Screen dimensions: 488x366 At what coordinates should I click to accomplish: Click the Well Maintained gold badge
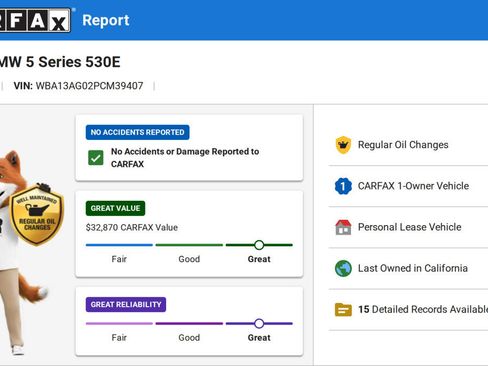(x=37, y=215)
